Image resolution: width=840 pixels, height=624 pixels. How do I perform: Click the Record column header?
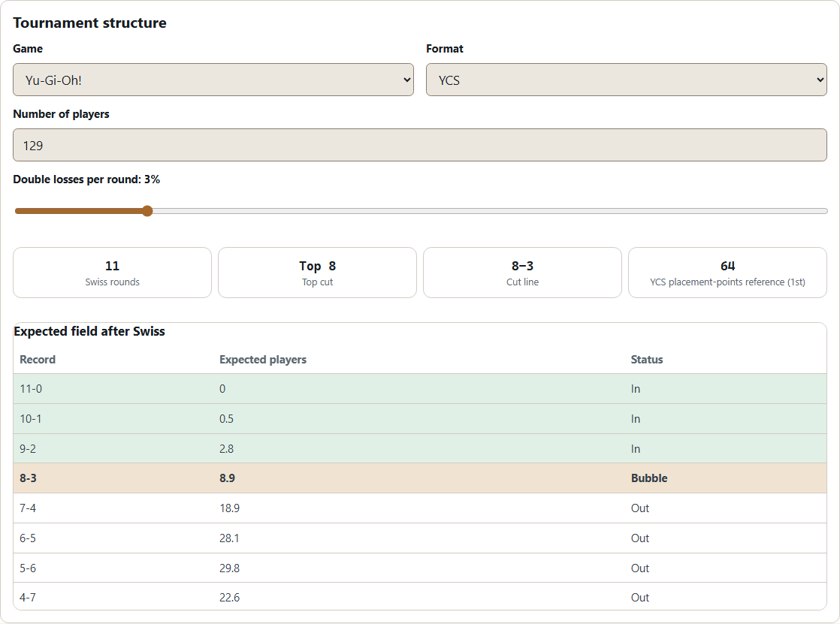(38, 360)
